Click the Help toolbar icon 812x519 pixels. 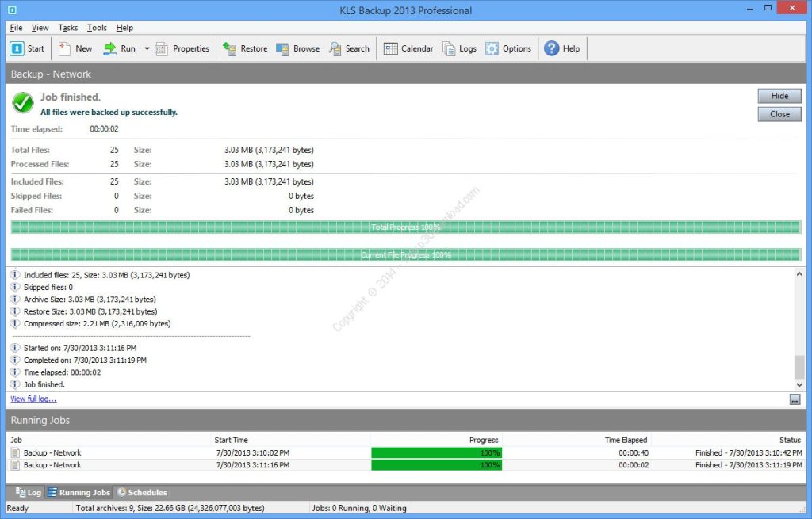[562, 48]
